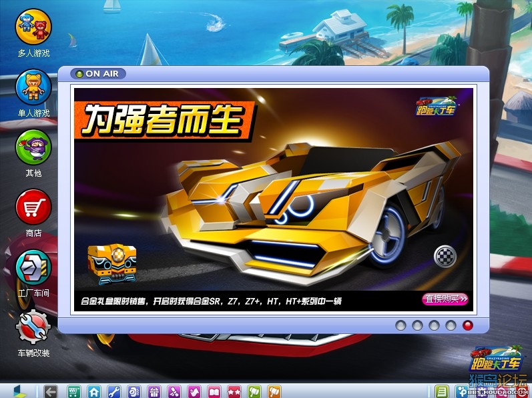The image size is (532, 398).
Task: Click the back arrow in bottom bar
Action: tap(51, 392)
